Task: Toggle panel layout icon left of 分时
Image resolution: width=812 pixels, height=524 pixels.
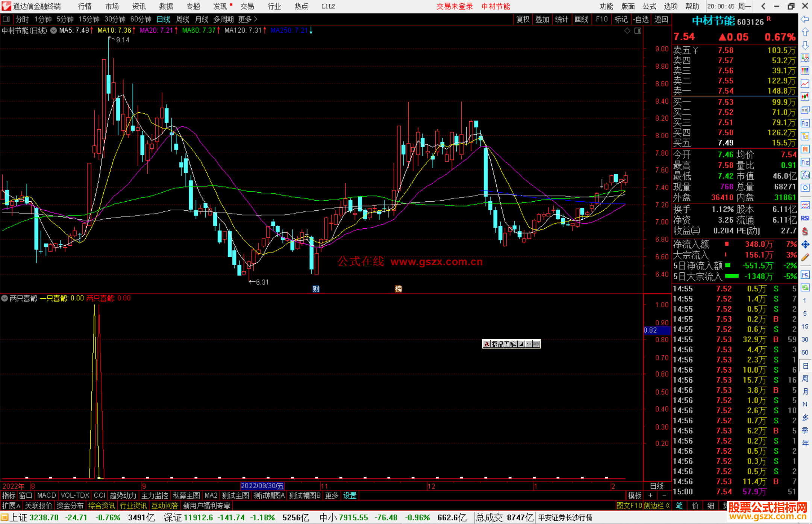Action: pyautogui.click(x=6, y=19)
